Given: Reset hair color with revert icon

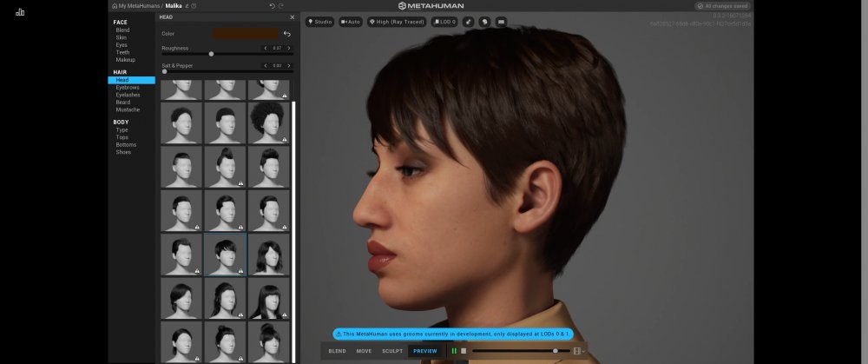Looking at the screenshot, I should 287,34.
